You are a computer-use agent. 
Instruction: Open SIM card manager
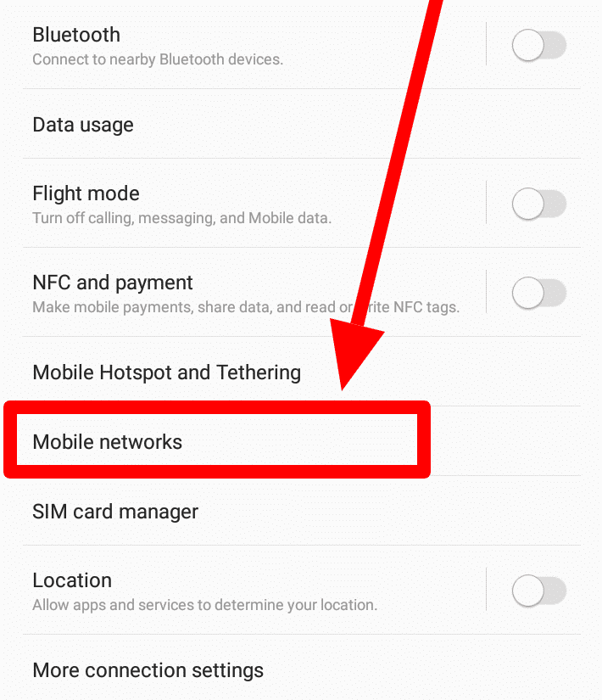(115, 512)
